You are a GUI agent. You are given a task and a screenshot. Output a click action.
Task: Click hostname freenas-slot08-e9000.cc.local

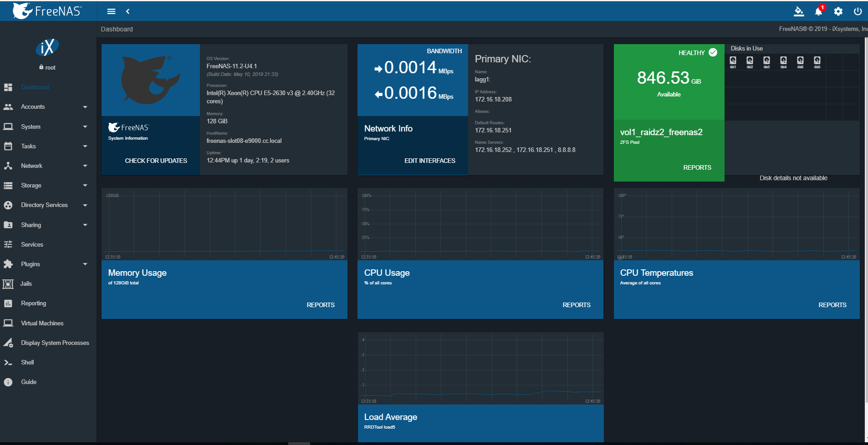[x=244, y=141]
